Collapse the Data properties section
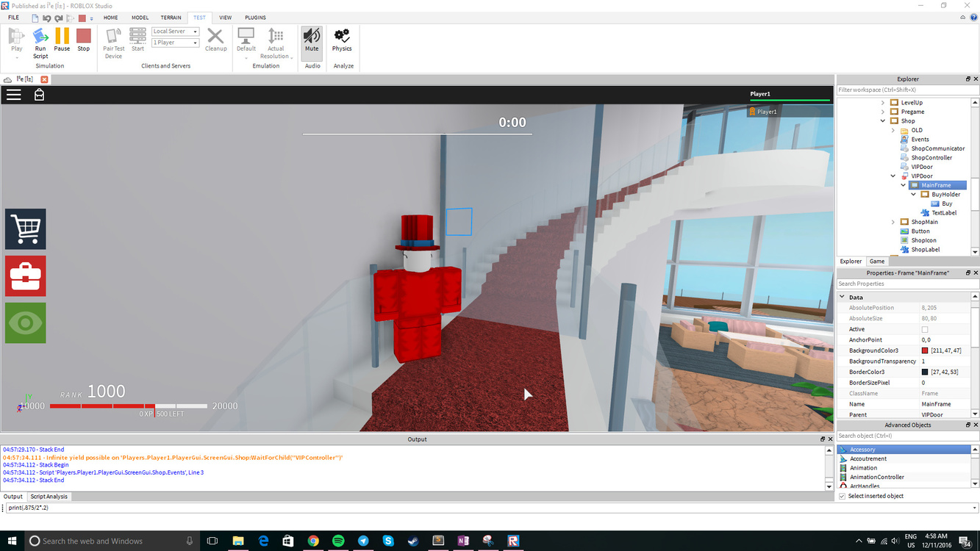 (843, 298)
